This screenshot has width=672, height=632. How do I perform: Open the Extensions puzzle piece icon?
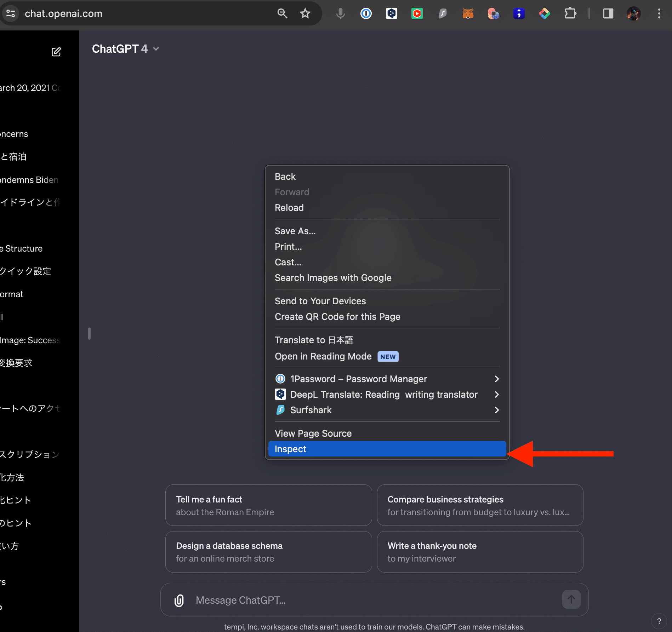point(570,13)
